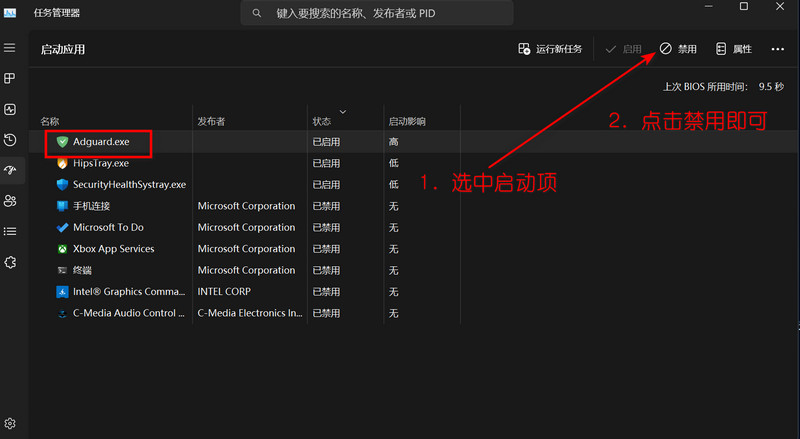Image resolution: width=800 pixels, height=439 pixels.
Task: Close the Task Manager window
Action: pyautogui.click(x=780, y=7)
